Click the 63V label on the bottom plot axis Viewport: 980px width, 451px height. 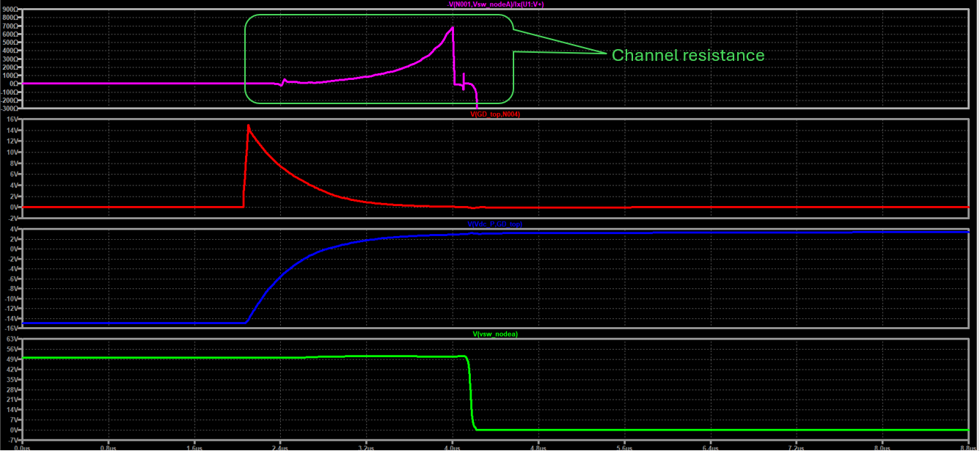12,340
